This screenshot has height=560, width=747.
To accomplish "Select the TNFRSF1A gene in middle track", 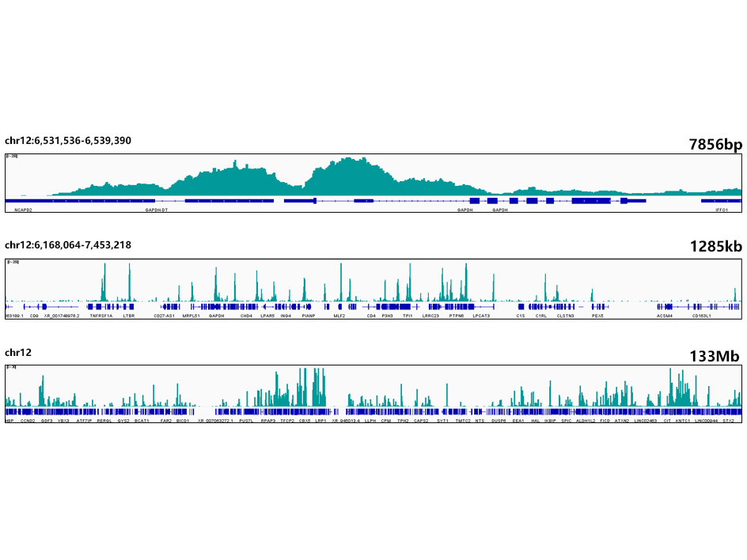I will [101, 316].
